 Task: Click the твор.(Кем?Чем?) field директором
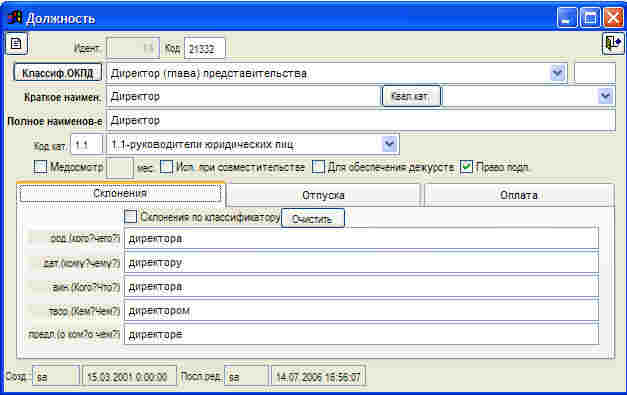tap(361, 311)
